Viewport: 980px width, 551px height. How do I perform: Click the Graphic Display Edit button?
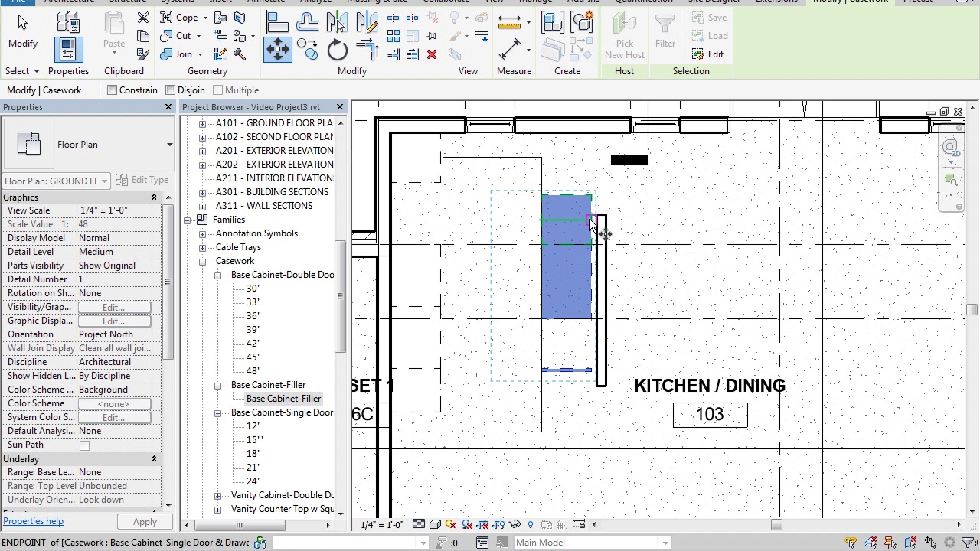[113, 321]
